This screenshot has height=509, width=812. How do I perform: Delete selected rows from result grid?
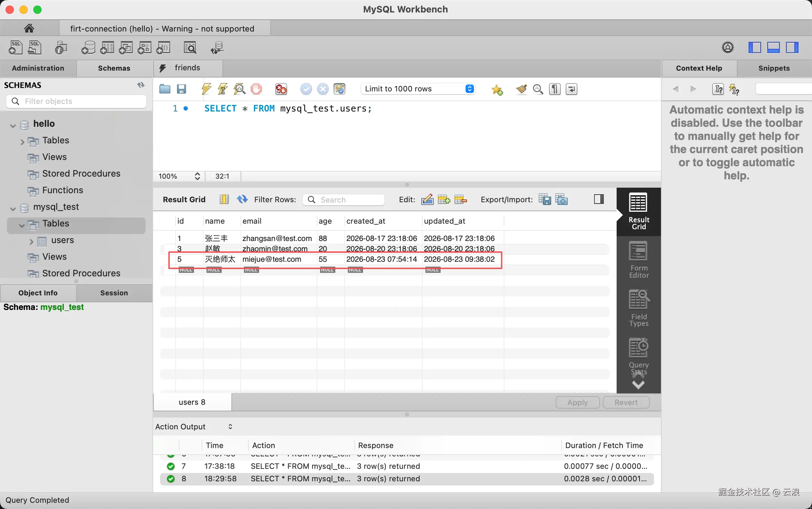coord(460,199)
